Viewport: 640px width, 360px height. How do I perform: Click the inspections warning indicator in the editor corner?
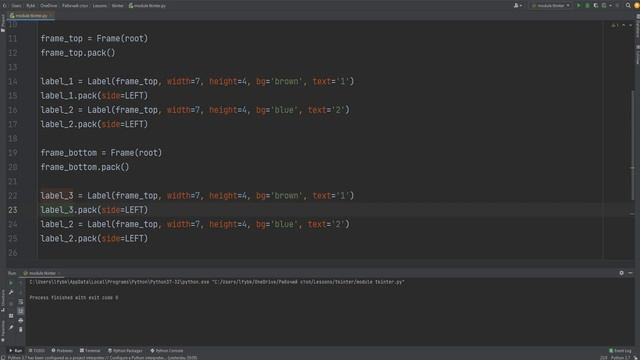(x=614, y=26)
